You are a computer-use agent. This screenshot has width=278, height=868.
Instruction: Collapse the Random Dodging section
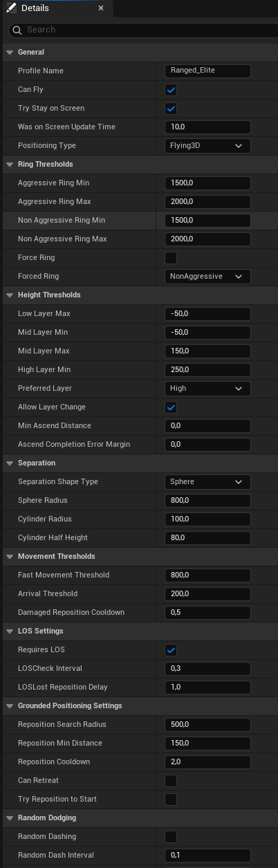[x=9, y=818]
